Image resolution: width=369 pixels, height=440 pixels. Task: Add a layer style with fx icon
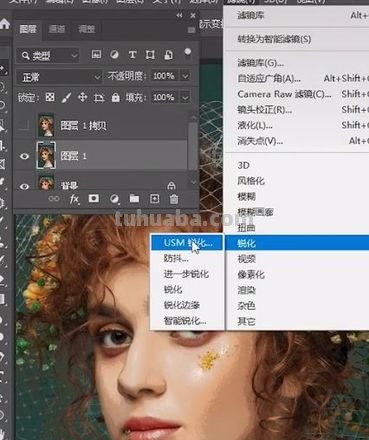[x=74, y=199]
